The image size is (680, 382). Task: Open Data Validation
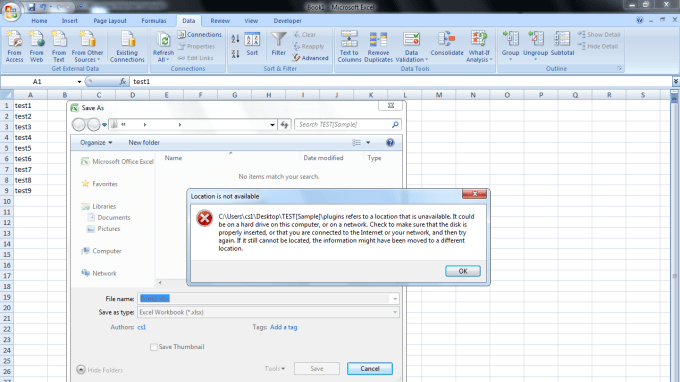(411, 46)
